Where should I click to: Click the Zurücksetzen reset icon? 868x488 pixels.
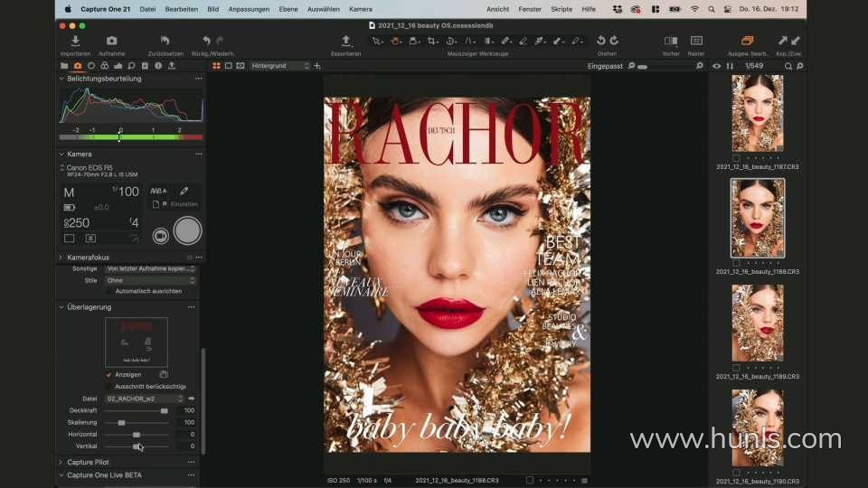(x=165, y=42)
